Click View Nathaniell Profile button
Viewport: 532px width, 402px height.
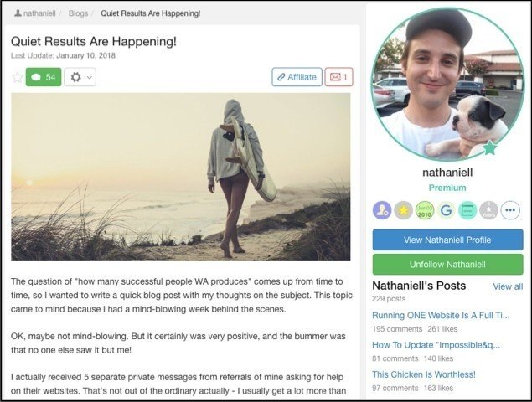[x=447, y=240]
